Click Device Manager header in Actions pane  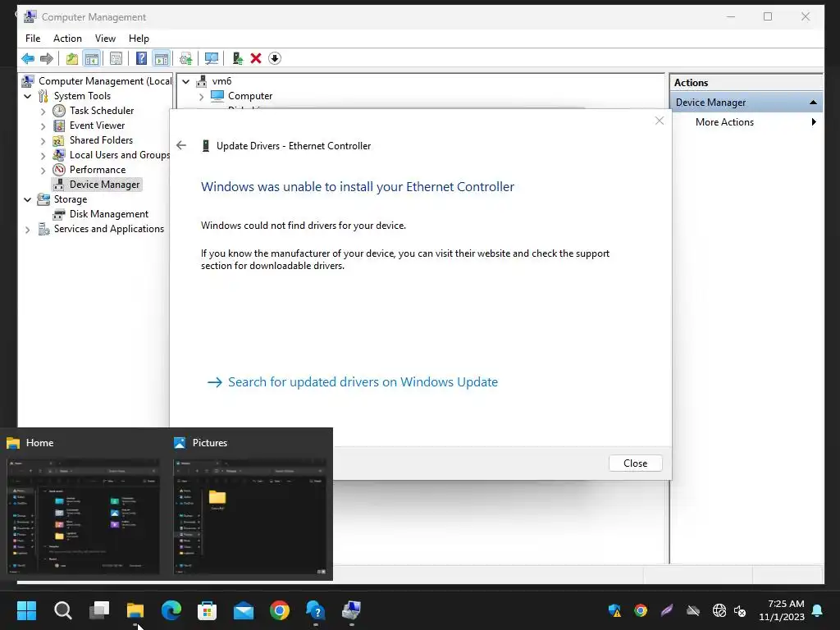[x=746, y=103]
